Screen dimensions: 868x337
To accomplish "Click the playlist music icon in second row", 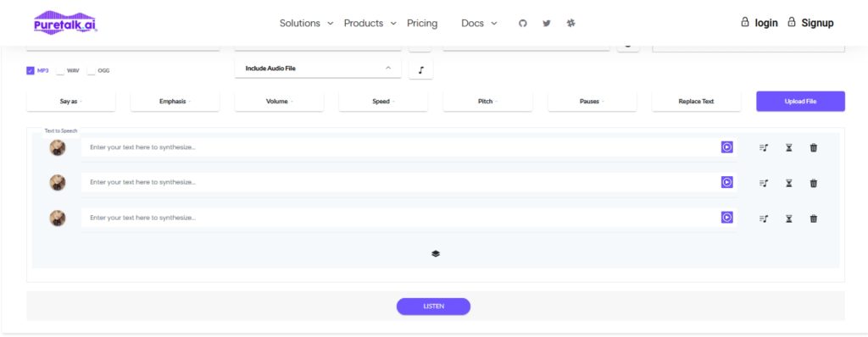I will (x=764, y=183).
